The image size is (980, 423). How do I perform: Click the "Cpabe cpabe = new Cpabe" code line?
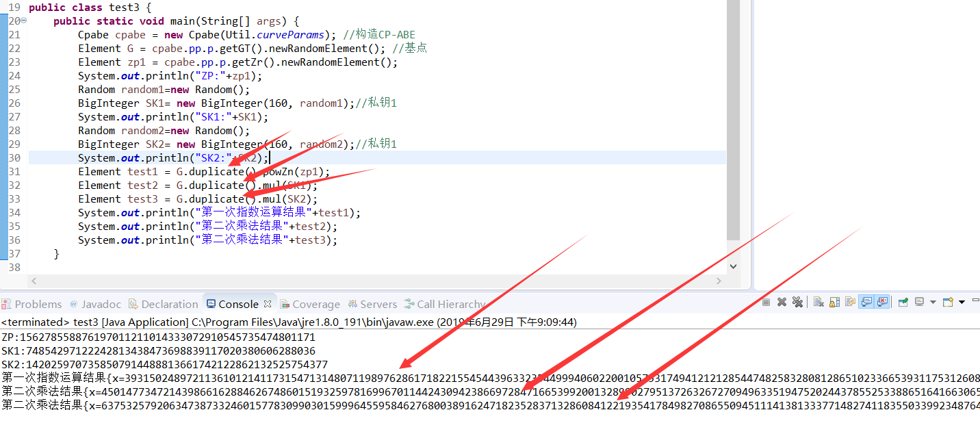246,35
